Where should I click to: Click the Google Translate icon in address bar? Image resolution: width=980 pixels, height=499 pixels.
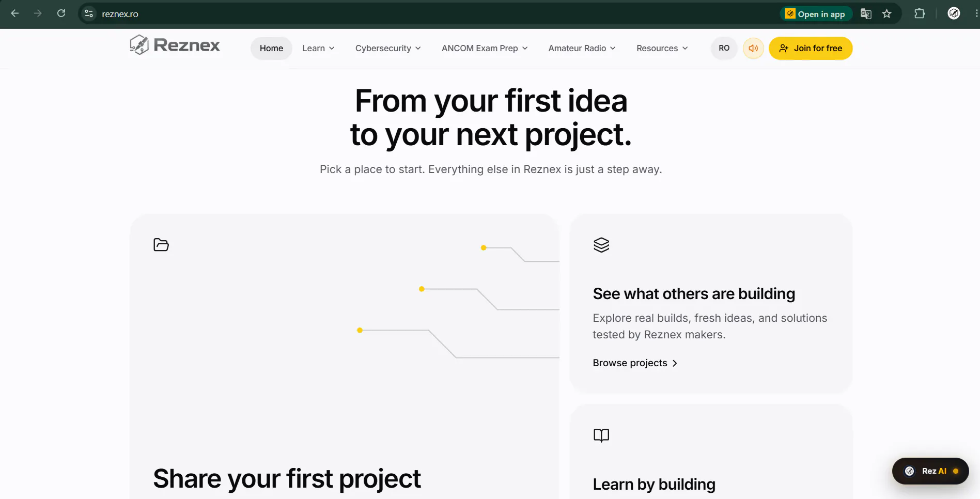pyautogui.click(x=866, y=14)
